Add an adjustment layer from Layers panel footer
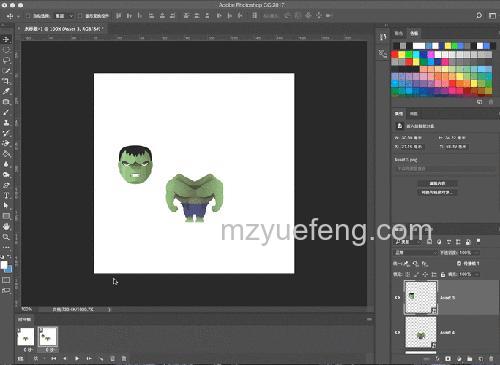The image size is (500, 365). tap(459, 359)
